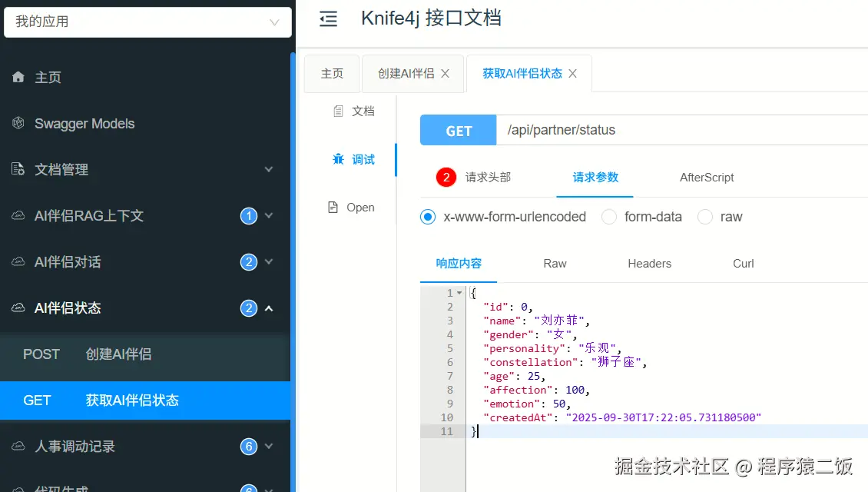This screenshot has width=868, height=492.
Task: Open the 我的应用 dropdown
Action: pos(147,22)
